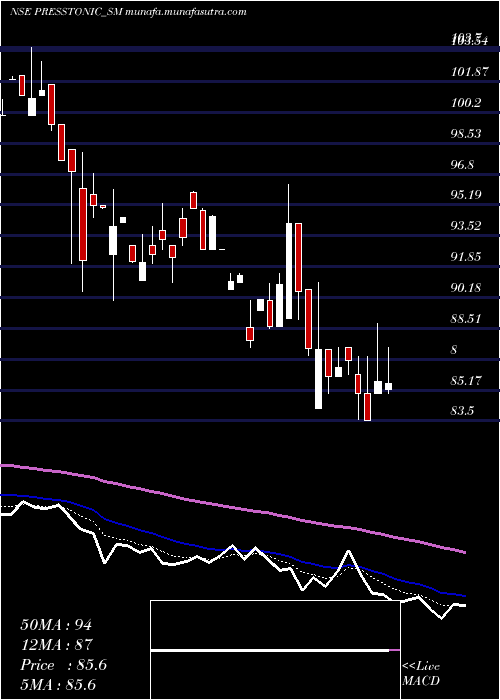Click the 85.17 price axis label
The image size is (500, 700).
click(x=466, y=381)
